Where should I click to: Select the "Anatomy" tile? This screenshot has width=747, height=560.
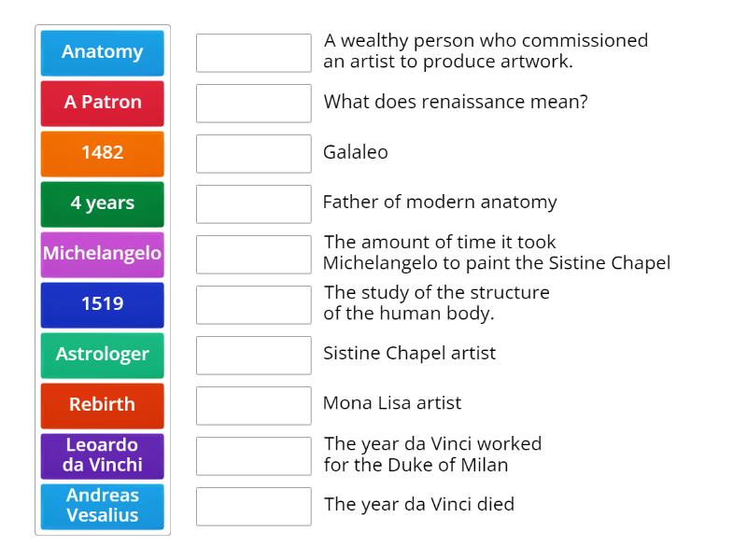103,53
